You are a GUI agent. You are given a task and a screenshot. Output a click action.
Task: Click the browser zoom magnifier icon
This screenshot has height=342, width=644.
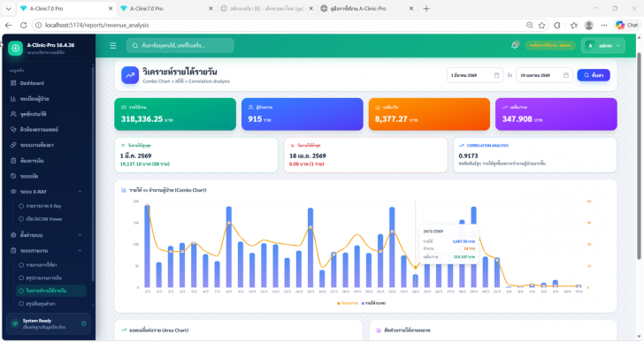coord(530,25)
